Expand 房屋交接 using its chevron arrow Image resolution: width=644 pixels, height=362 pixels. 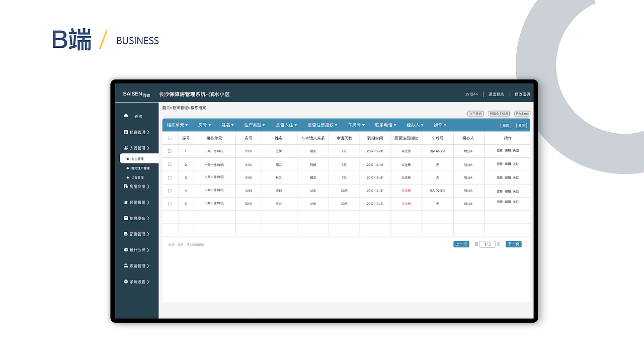coord(148,187)
